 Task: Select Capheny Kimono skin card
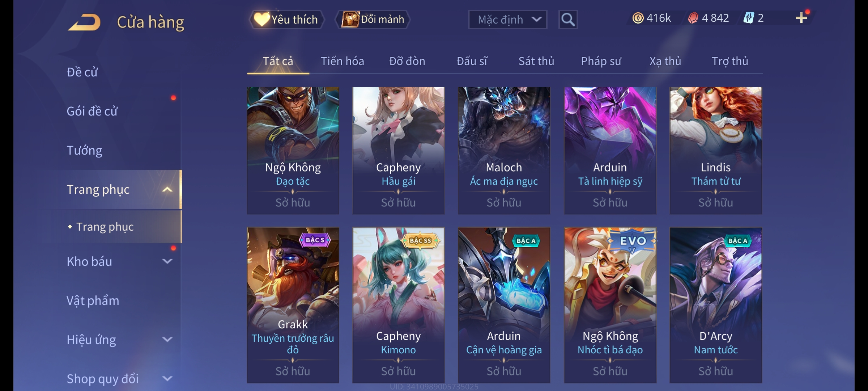pos(398,305)
